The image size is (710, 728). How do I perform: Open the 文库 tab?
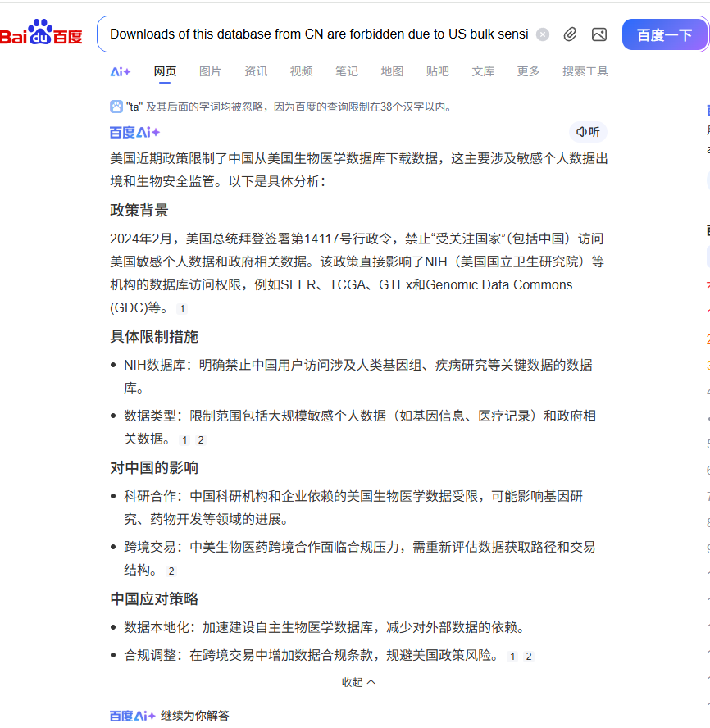coord(483,71)
